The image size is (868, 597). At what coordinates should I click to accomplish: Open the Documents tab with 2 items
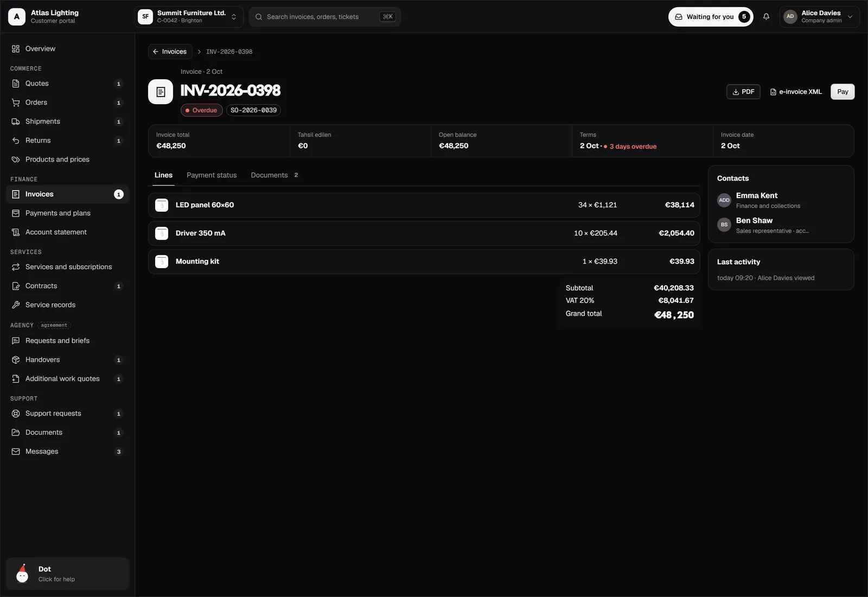click(275, 175)
